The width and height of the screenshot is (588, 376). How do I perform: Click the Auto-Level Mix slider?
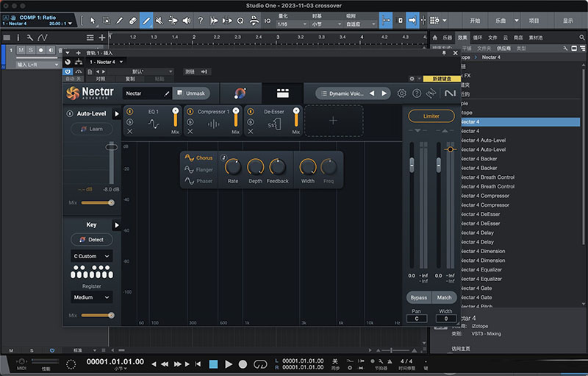point(98,202)
